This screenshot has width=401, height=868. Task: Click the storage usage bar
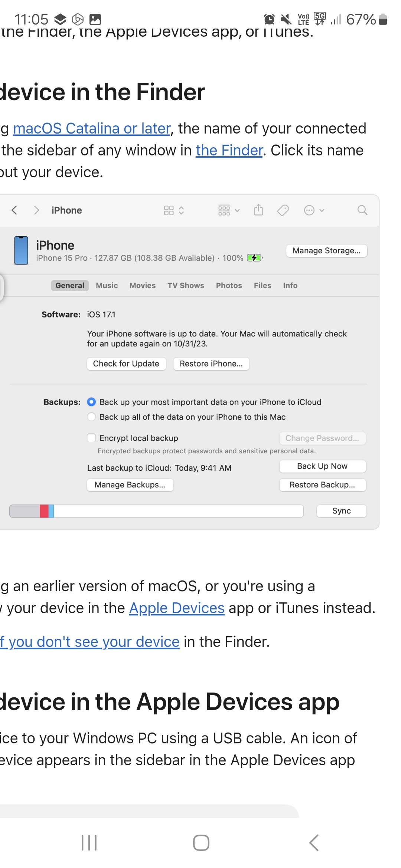pyautogui.click(x=156, y=511)
